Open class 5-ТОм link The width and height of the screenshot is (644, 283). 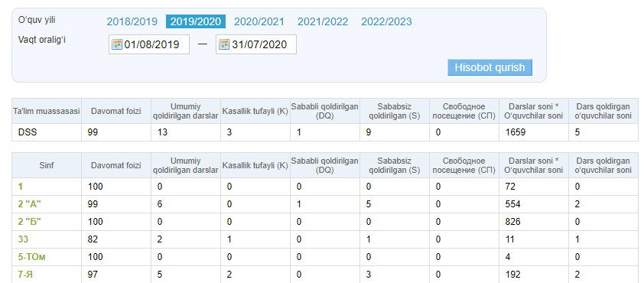pos(31,257)
